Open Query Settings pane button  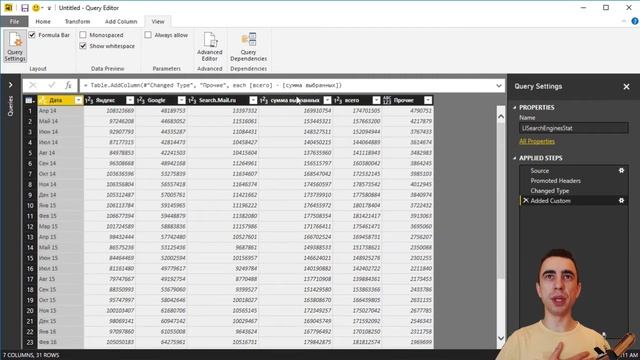tap(15, 47)
